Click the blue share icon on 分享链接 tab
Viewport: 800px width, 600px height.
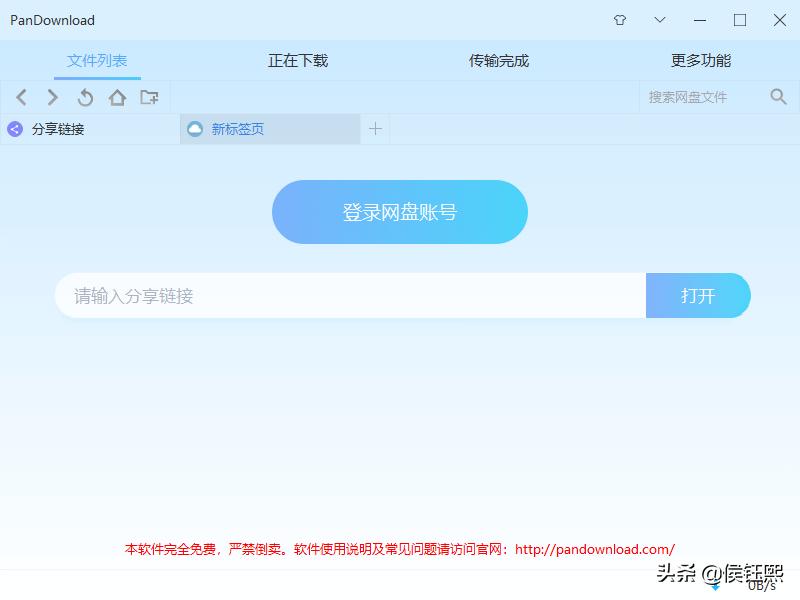click(13, 129)
